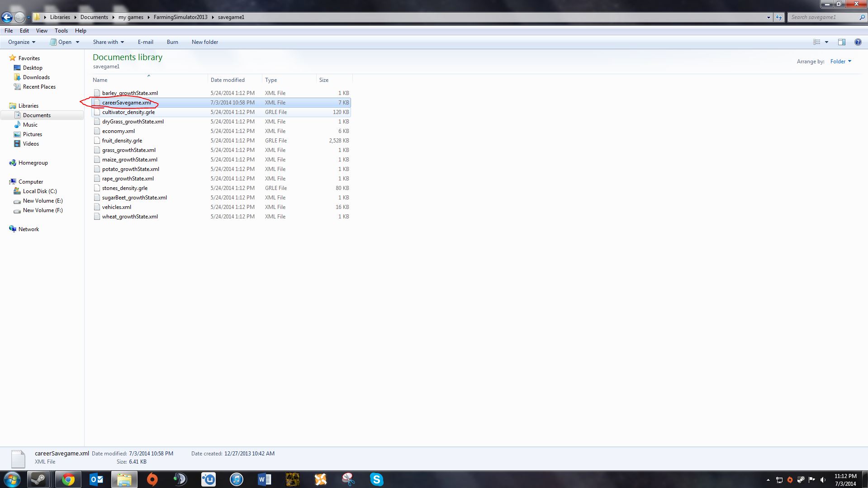
Task: Expand the address bar history dropdown
Action: (x=768, y=17)
